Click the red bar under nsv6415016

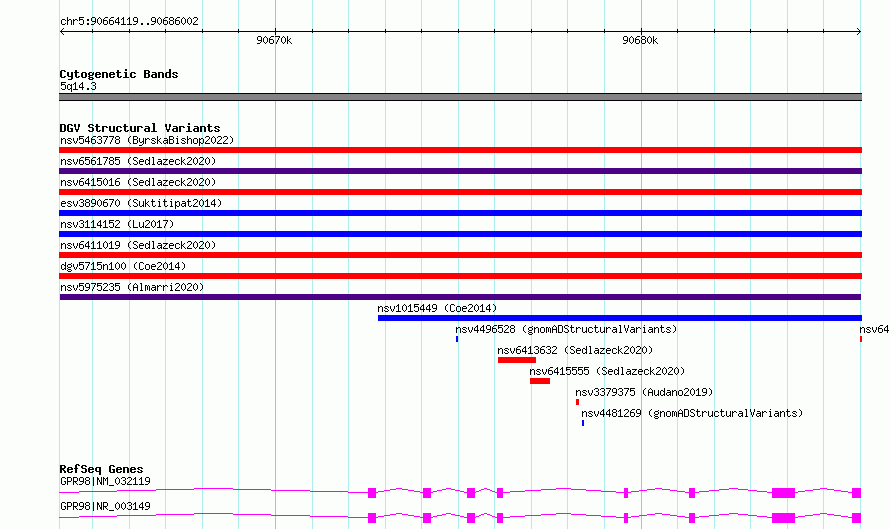(x=460, y=192)
